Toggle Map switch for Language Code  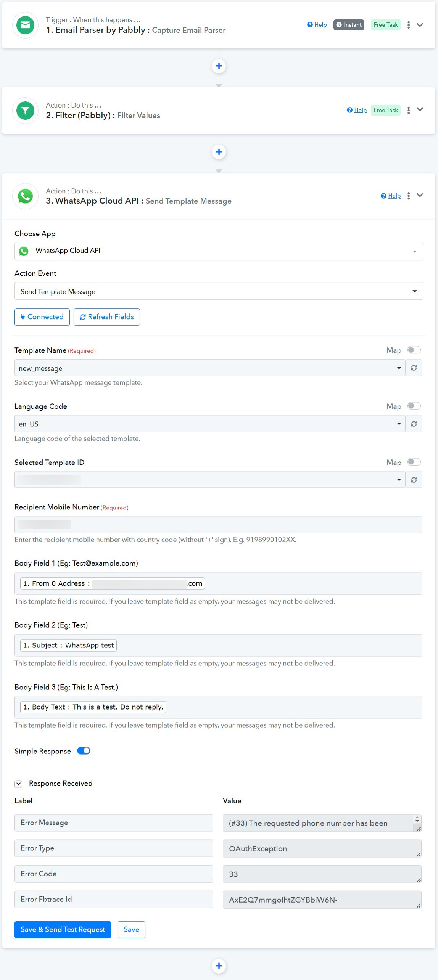pyautogui.click(x=414, y=406)
